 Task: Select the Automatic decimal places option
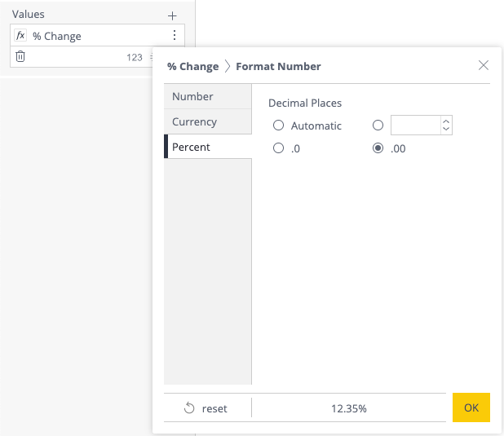(x=279, y=126)
